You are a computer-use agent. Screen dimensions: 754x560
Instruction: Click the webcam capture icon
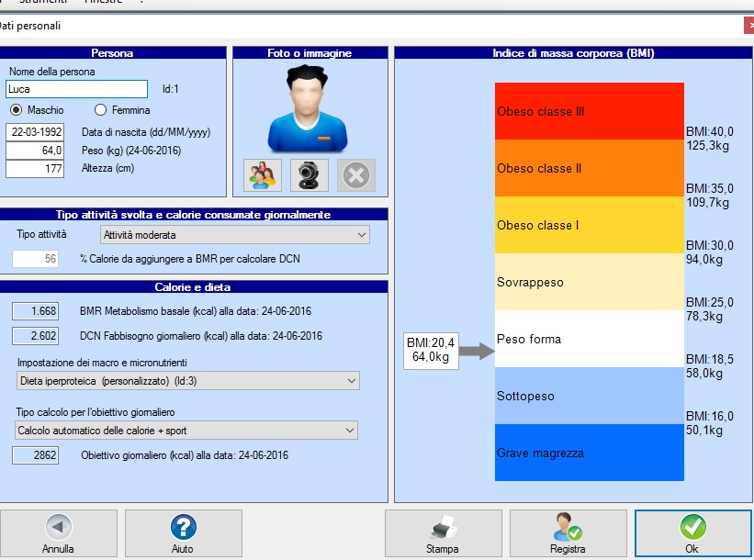[309, 174]
